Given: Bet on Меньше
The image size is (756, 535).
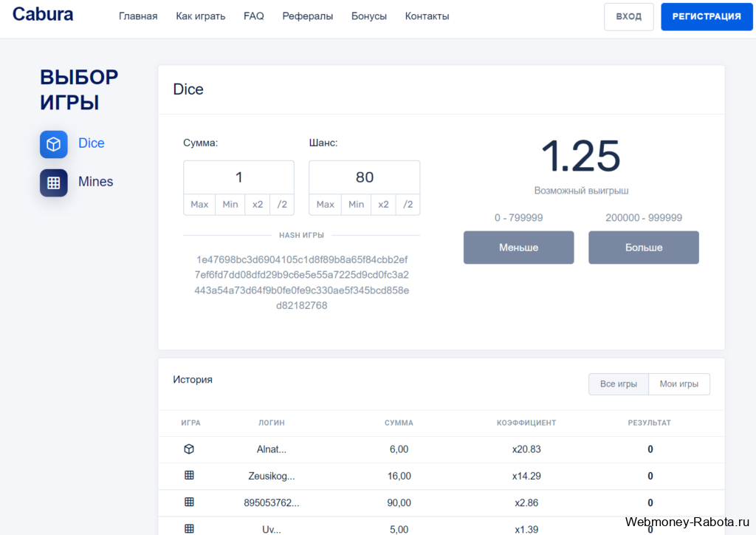Looking at the screenshot, I should coord(519,248).
